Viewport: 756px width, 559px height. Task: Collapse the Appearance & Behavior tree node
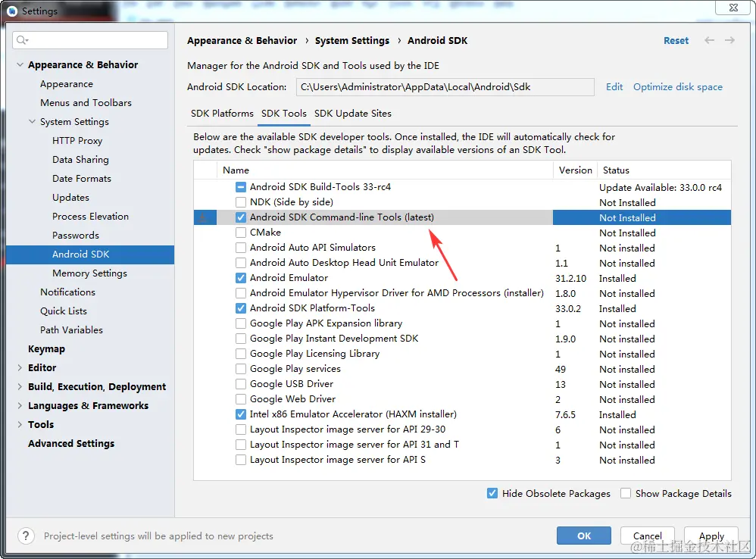click(20, 64)
